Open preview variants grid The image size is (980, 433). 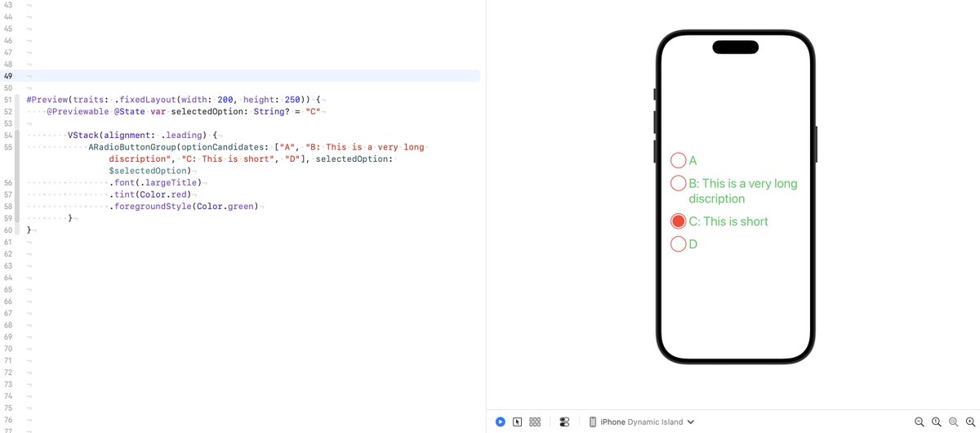point(536,422)
